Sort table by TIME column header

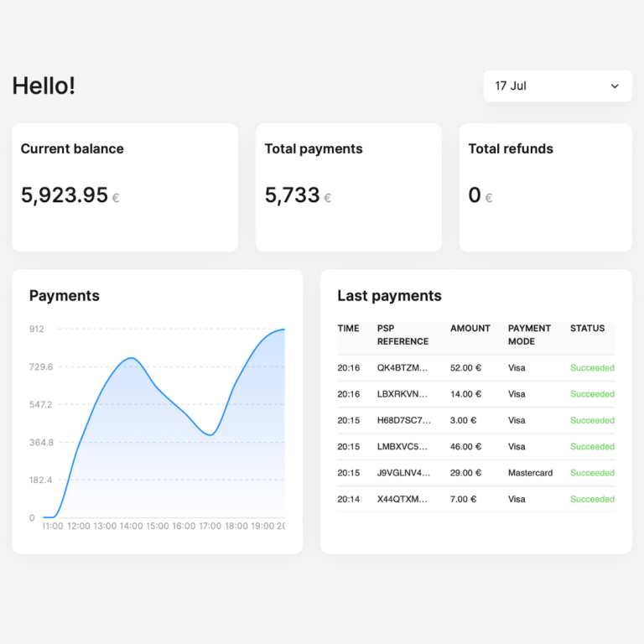pos(348,329)
